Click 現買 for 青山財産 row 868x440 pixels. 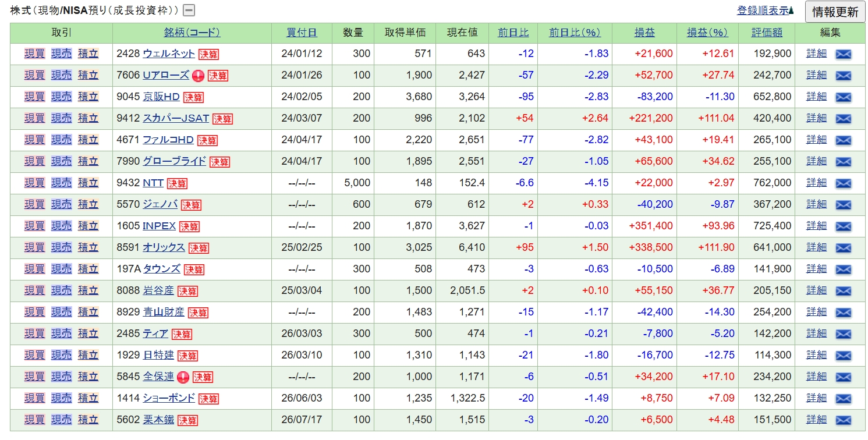[34, 312]
